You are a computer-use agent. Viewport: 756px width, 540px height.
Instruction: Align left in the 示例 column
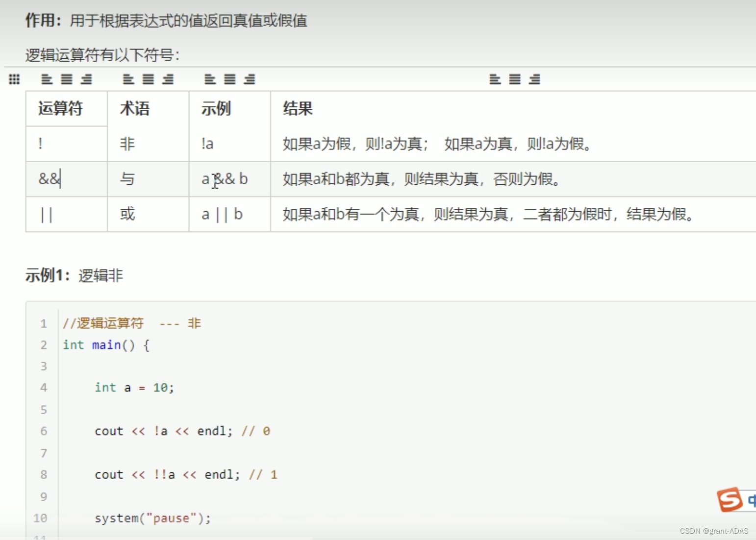pos(210,79)
